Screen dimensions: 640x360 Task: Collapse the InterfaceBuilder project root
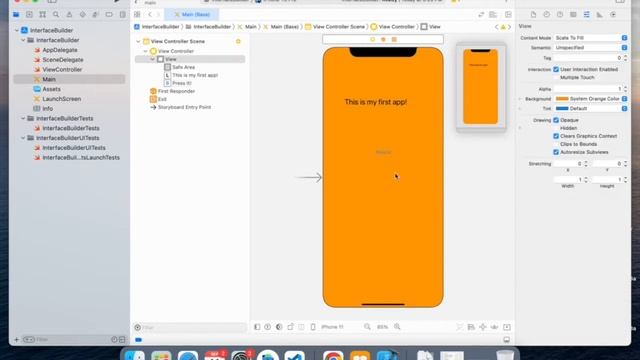pyautogui.click(x=17, y=30)
